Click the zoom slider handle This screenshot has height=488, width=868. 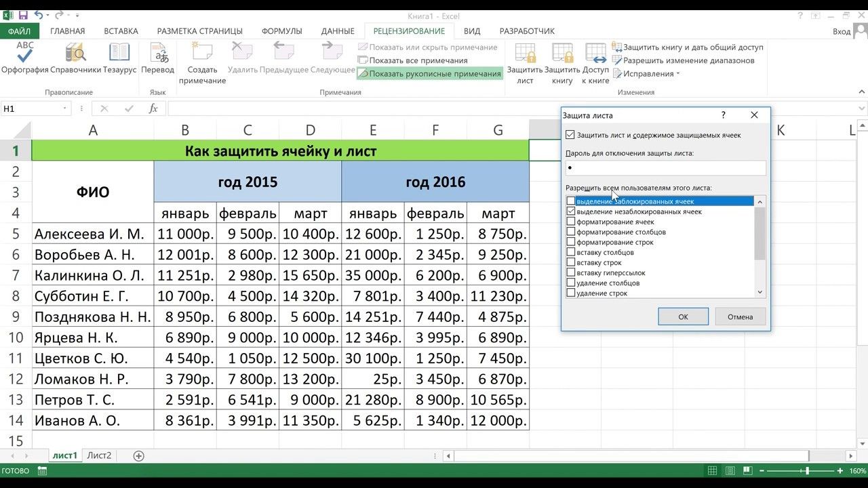[807, 471]
